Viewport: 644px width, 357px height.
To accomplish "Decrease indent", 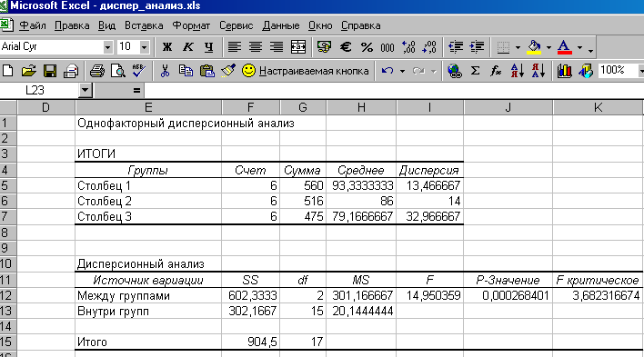I will pyautogui.click(x=456, y=47).
